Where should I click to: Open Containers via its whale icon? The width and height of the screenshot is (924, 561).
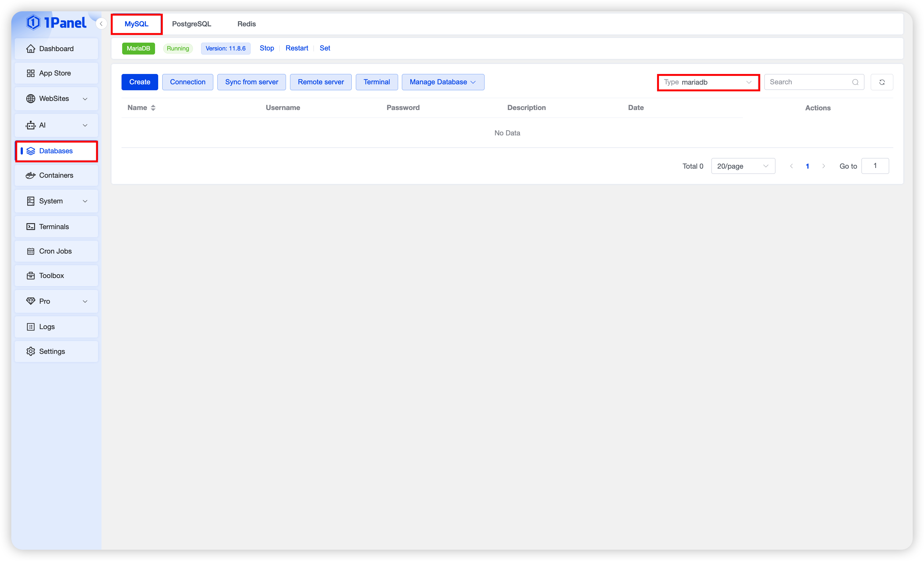click(30, 175)
